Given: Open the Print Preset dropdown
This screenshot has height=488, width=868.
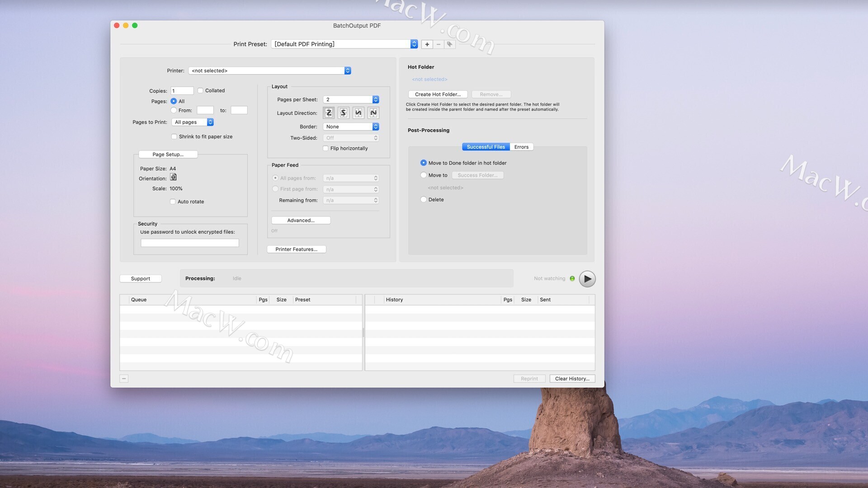Looking at the screenshot, I should (344, 44).
